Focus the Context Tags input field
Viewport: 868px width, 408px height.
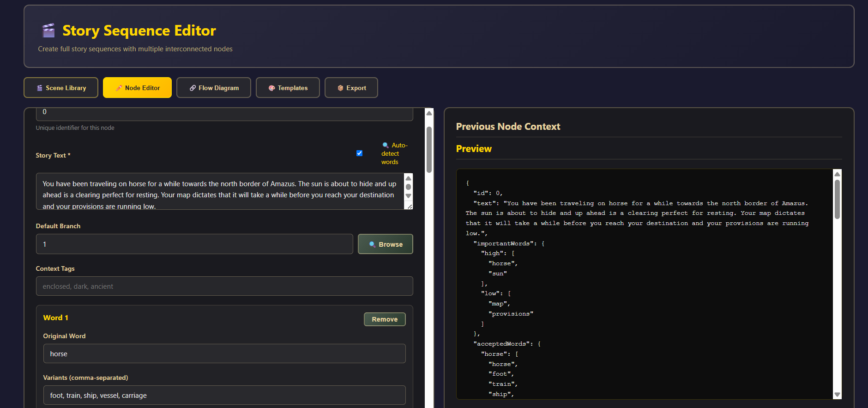(224, 286)
